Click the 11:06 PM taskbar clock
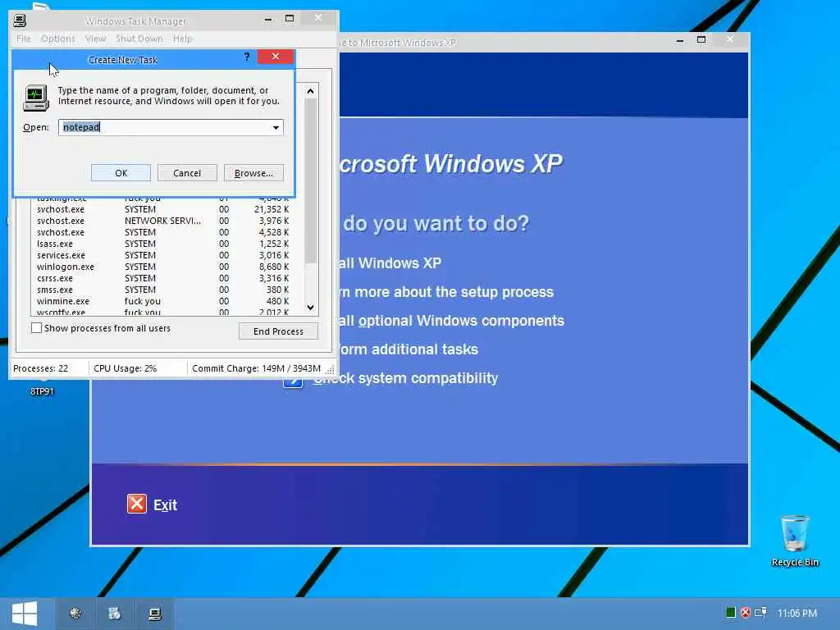The image size is (840, 630). [x=797, y=613]
